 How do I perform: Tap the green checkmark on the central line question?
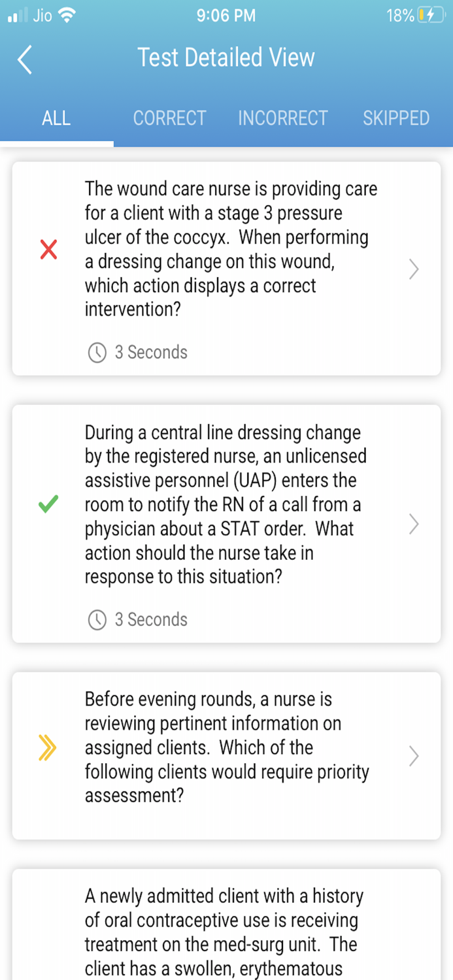point(47,504)
